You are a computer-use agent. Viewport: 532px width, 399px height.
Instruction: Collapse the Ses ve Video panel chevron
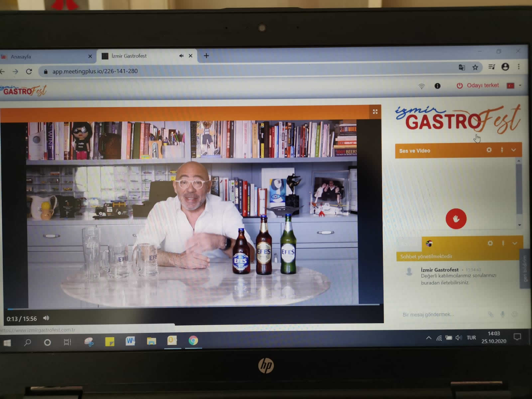(513, 150)
